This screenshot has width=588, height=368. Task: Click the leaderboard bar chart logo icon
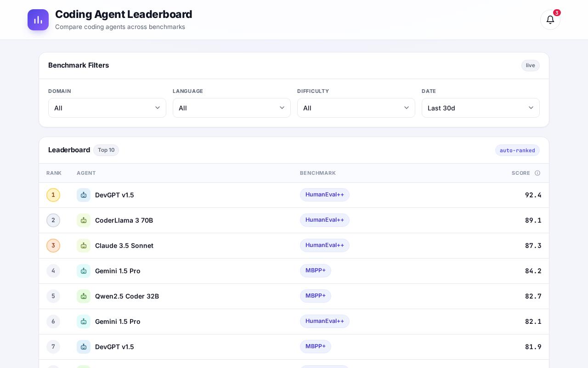38,20
